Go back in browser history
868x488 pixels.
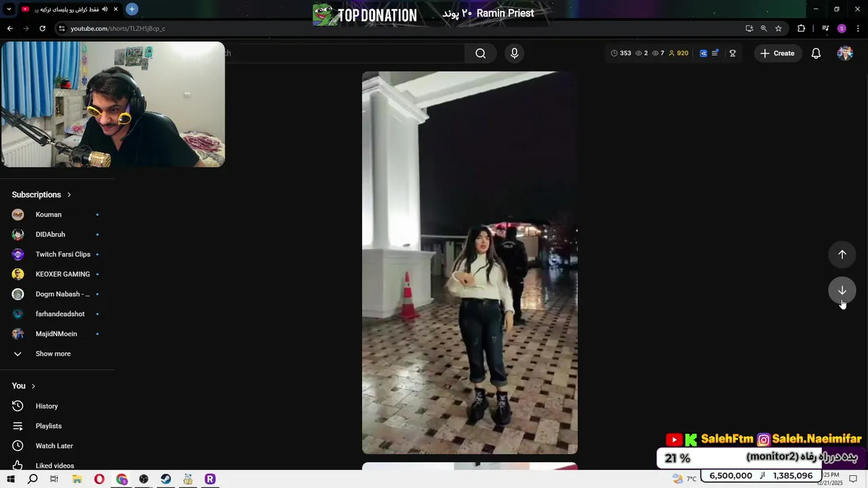coord(9,28)
